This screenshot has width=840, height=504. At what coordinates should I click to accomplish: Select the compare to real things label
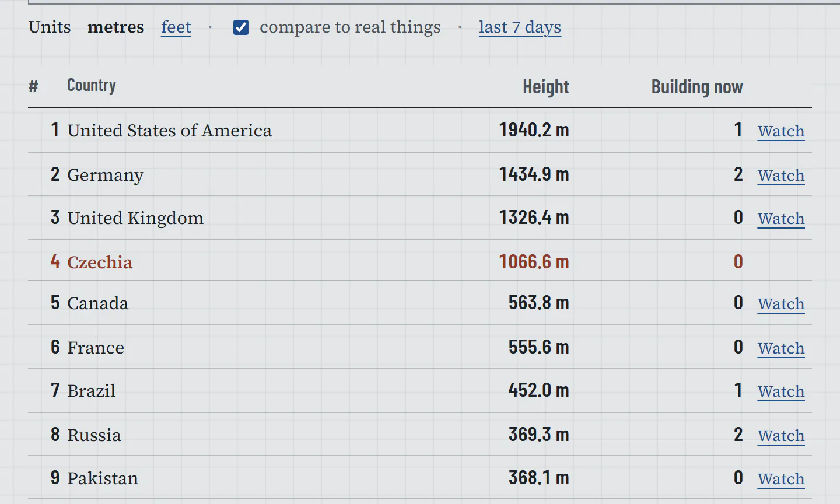click(x=350, y=27)
